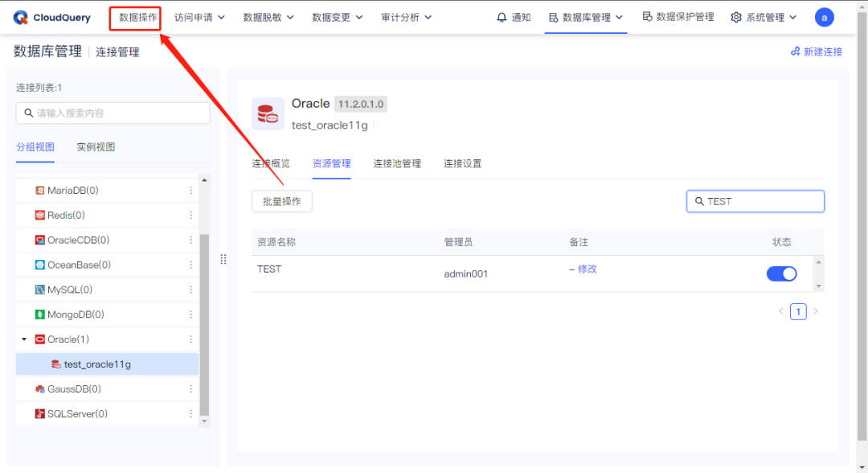
Task: Open 数据保护管理 from top bar
Action: [678, 17]
